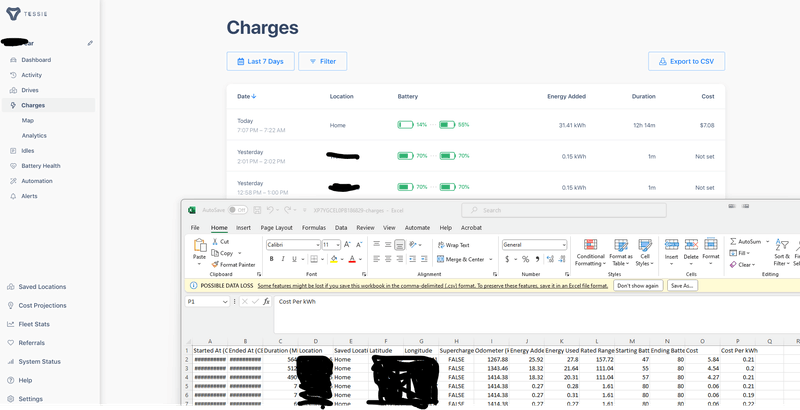Click Don't show again on the warning bar
The width and height of the screenshot is (800, 410).
[x=638, y=286]
